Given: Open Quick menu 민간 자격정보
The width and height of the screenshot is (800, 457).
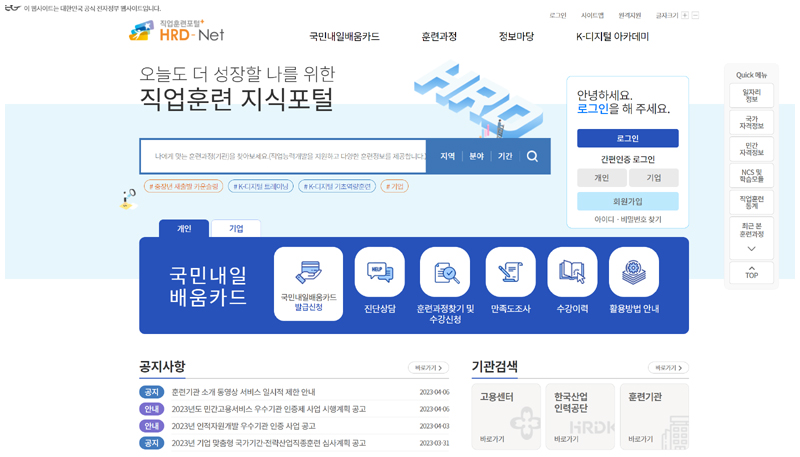Looking at the screenshot, I should click(x=752, y=149).
